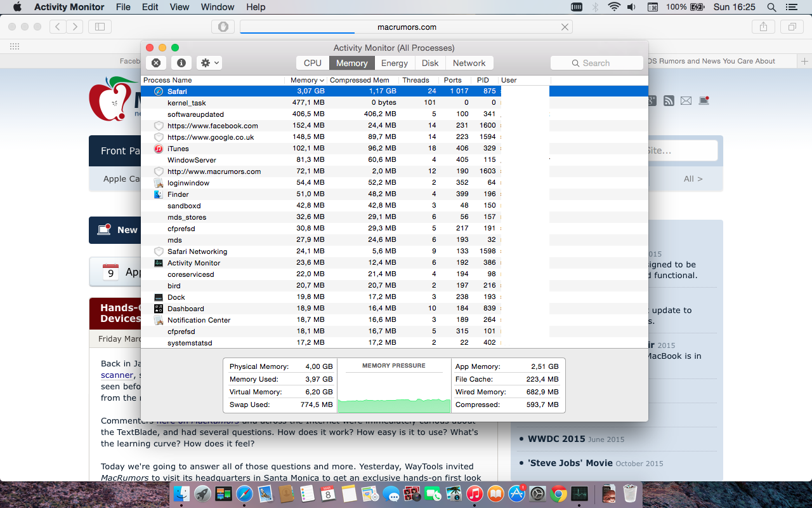Open Google Chrome from the Dock
812x508 pixels.
click(559, 493)
